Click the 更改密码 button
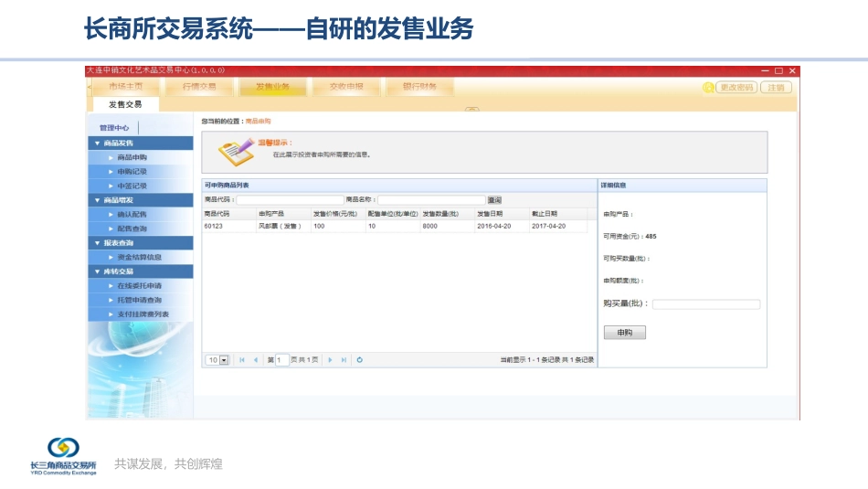868x489 pixels. [736, 88]
